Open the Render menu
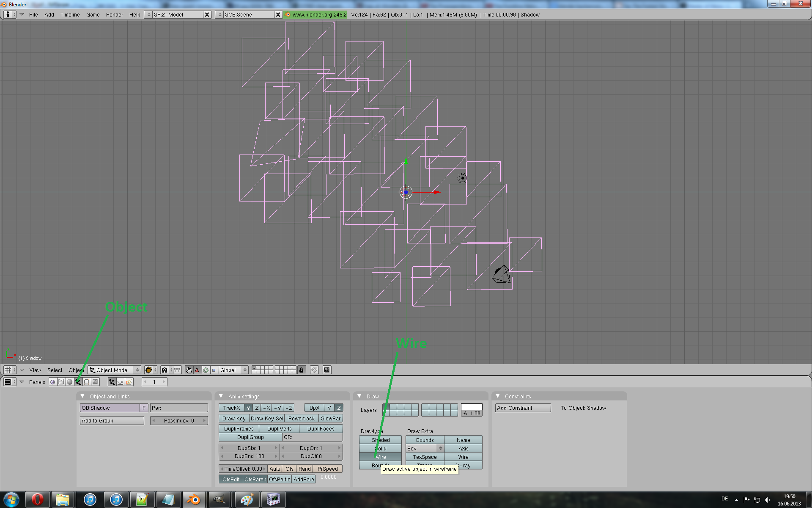Image resolution: width=812 pixels, height=508 pixels. tap(114, 14)
